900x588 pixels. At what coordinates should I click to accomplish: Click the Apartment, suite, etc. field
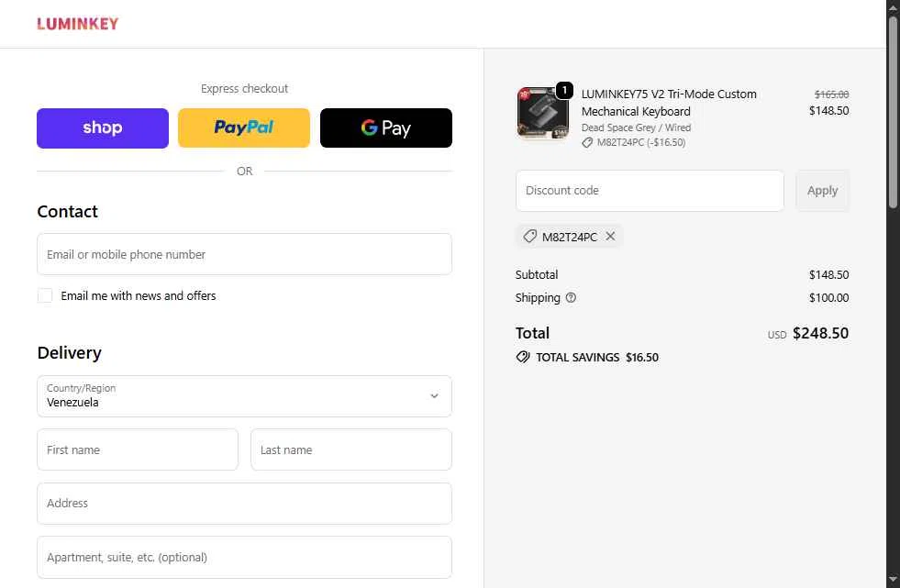tap(245, 557)
